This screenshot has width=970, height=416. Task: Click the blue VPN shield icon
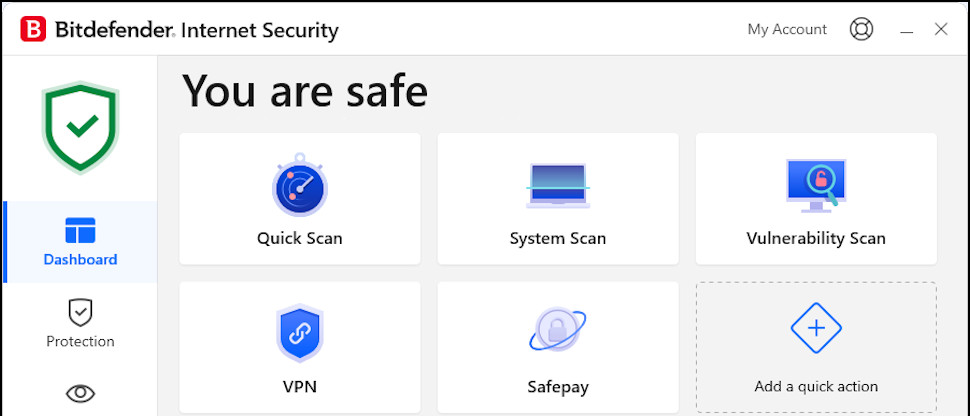[x=299, y=333]
